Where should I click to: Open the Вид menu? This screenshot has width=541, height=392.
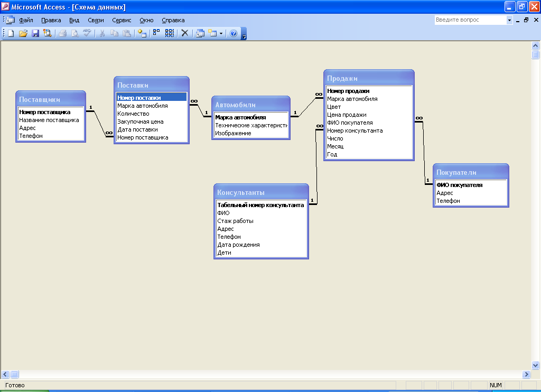74,21
